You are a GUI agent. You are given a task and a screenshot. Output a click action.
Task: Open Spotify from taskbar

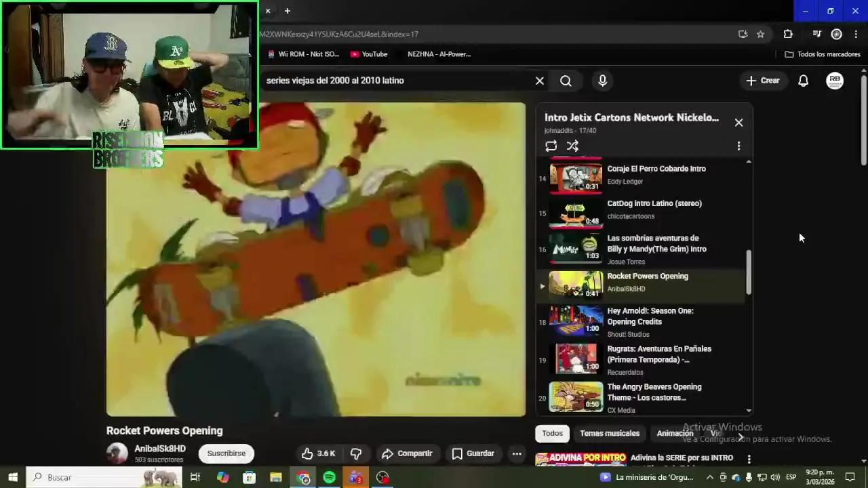(x=329, y=477)
